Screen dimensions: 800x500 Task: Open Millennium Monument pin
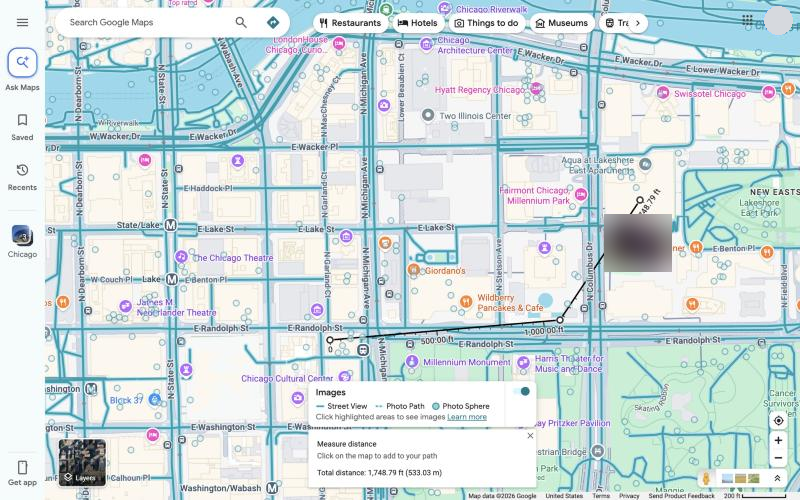412,361
